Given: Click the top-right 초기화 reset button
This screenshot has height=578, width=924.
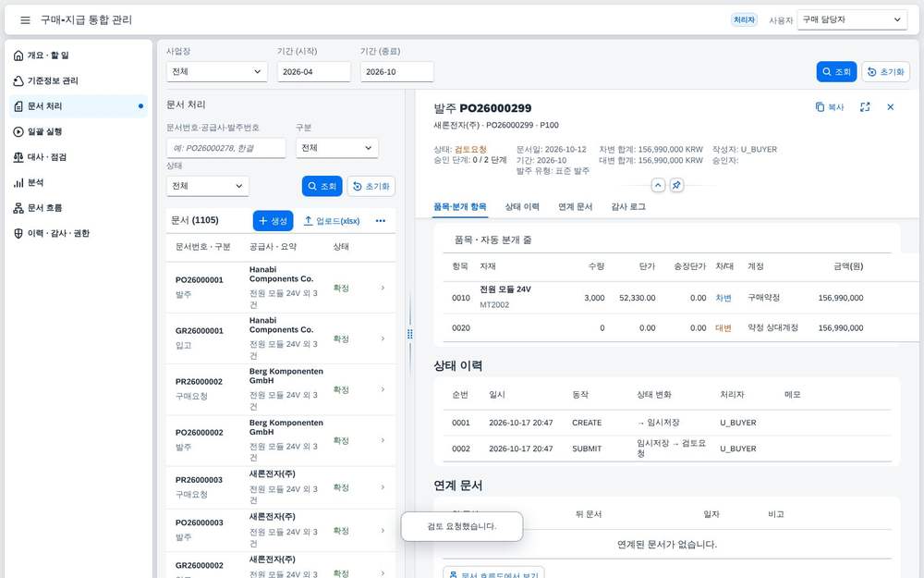Looking at the screenshot, I should point(886,72).
